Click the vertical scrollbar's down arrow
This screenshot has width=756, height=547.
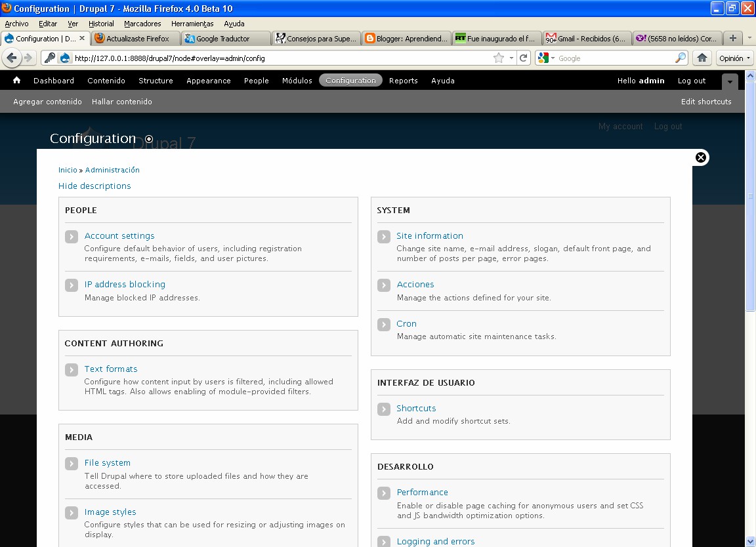point(750,542)
